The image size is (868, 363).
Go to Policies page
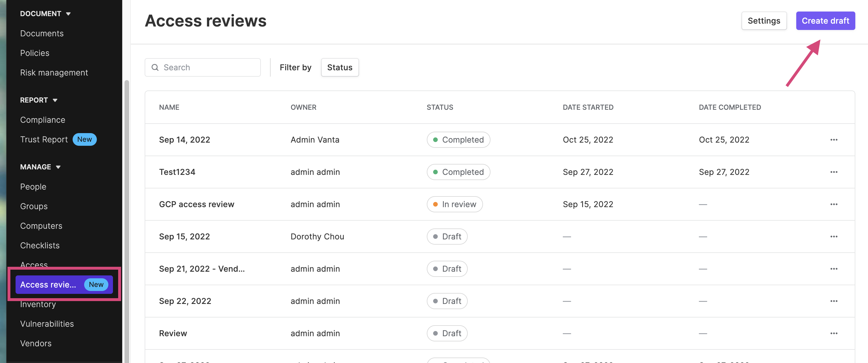(x=35, y=53)
